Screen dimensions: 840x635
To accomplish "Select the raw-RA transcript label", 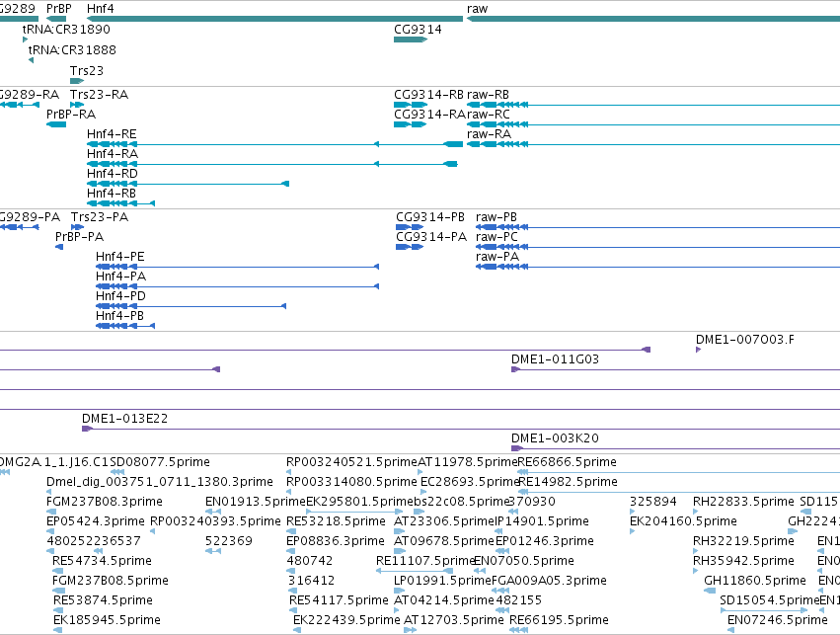I will coord(490,134).
